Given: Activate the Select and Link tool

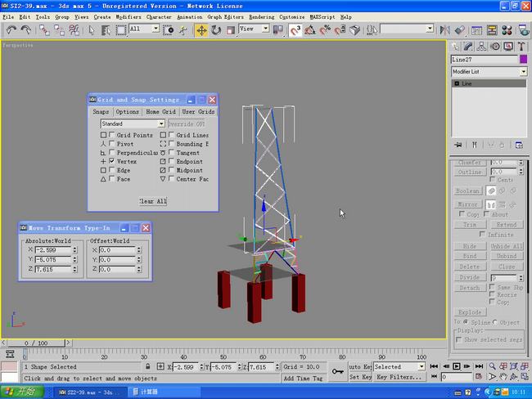Looking at the screenshot, I should tap(44, 30).
